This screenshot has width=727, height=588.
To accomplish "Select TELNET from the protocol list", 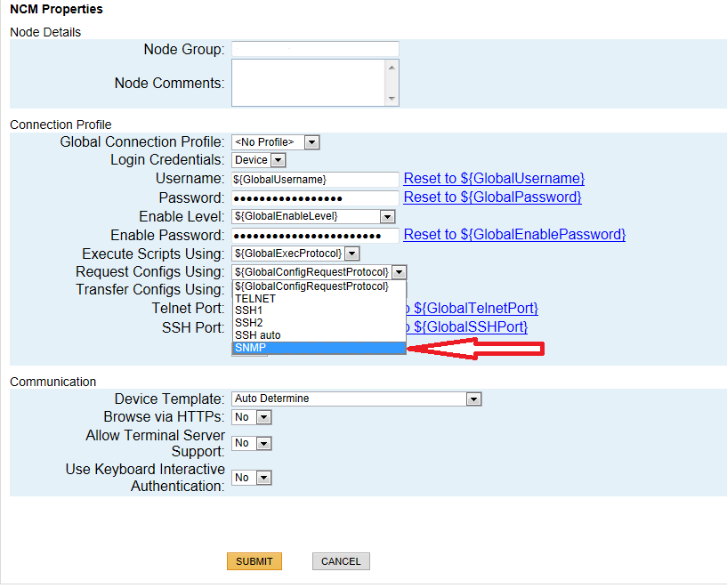I will click(x=319, y=299).
